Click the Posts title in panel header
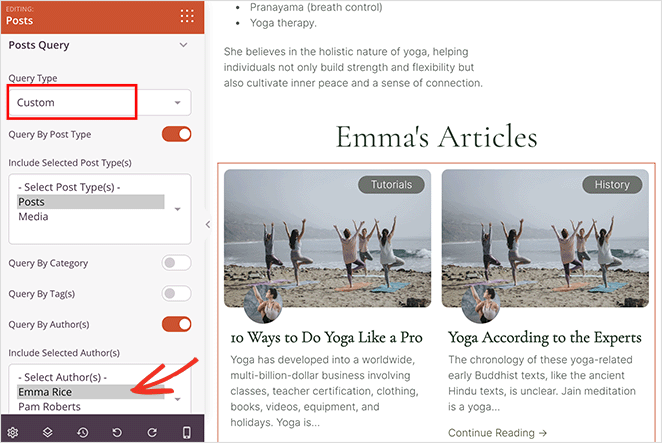The image size is (662, 443). [x=19, y=21]
